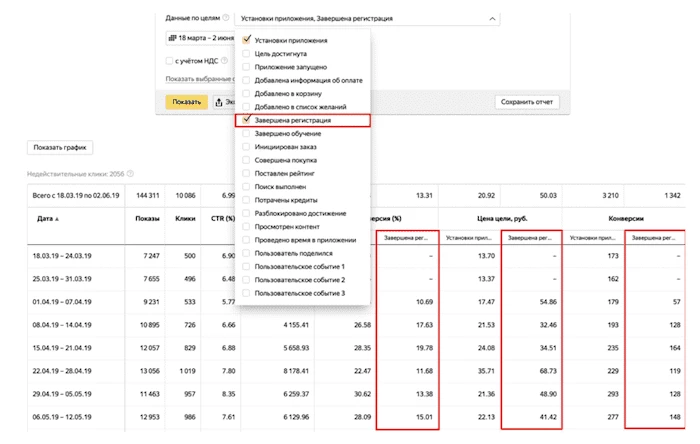Check the Цель достигнута goal
Viewport: 700px width, 444px height.
246,54
